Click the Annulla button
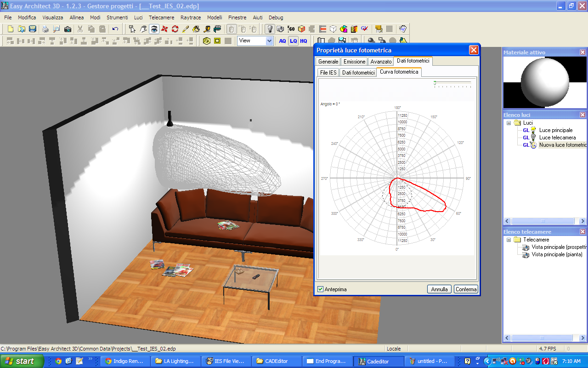The width and height of the screenshot is (588, 368). [439, 289]
